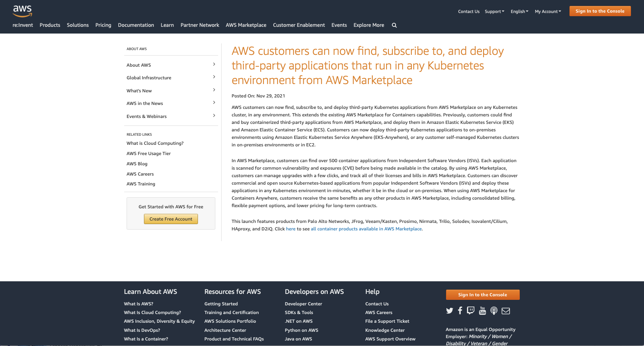644x346 pixels.
Task: Open the My Account dropdown
Action: click(x=548, y=11)
